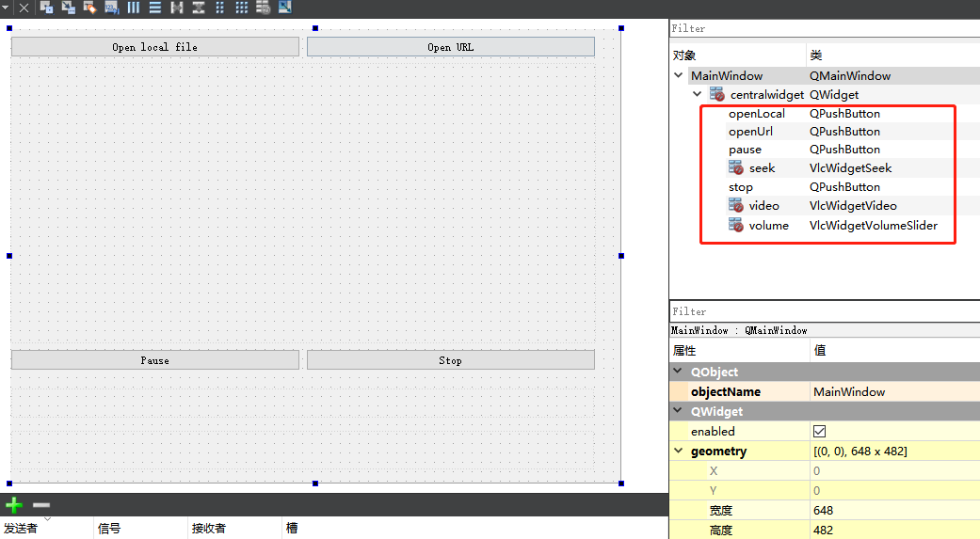Click the Edit Signals/Slots mode icon
Viewport: 980px width, 539px height.
69,8
